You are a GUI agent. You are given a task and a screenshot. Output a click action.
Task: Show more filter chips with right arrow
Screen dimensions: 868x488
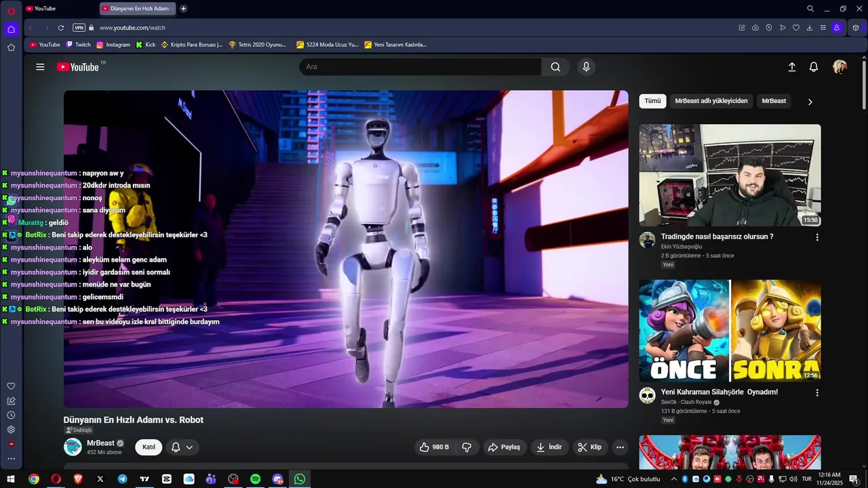pyautogui.click(x=810, y=102)
